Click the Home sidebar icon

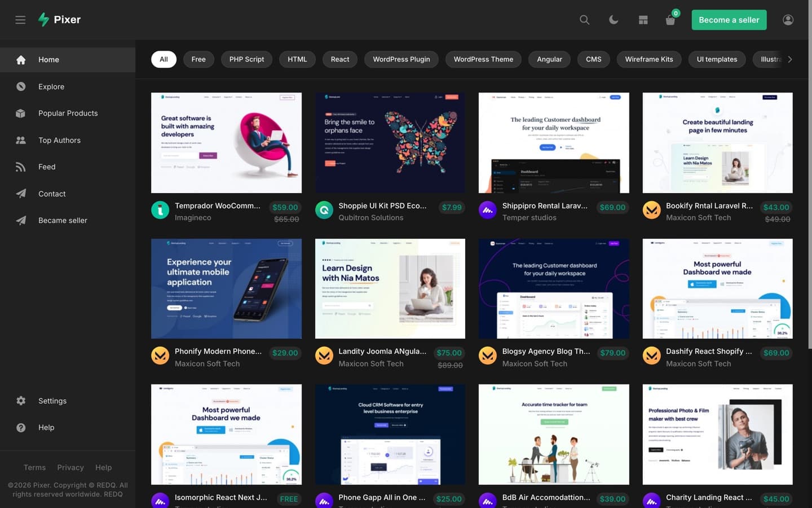click(21, 60)
